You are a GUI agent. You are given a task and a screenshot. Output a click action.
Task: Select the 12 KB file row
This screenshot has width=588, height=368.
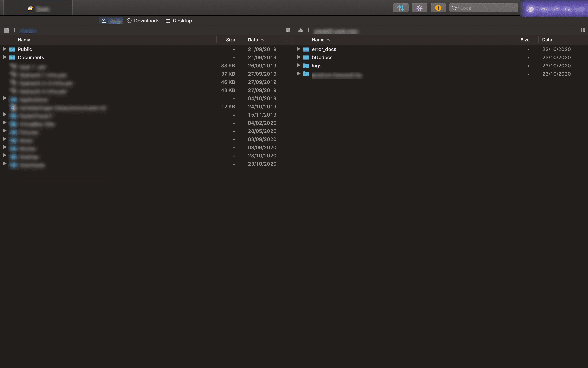[147, 107]
